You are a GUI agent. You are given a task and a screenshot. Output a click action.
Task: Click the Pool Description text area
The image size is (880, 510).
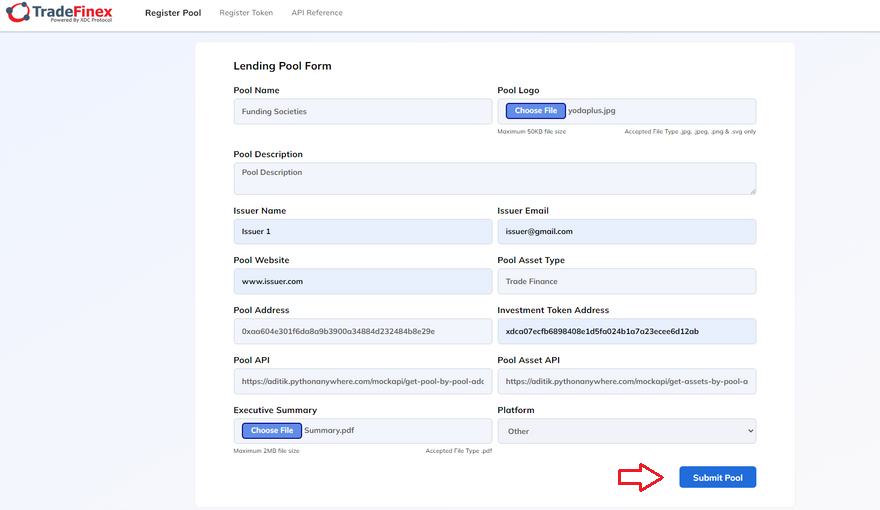494,179
